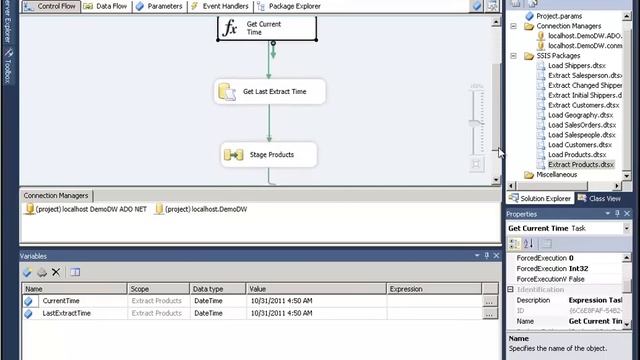This screenshot has height=360, width=640.
Task: Collapse the SSIS Packages folder
Action: click(513, 56)
